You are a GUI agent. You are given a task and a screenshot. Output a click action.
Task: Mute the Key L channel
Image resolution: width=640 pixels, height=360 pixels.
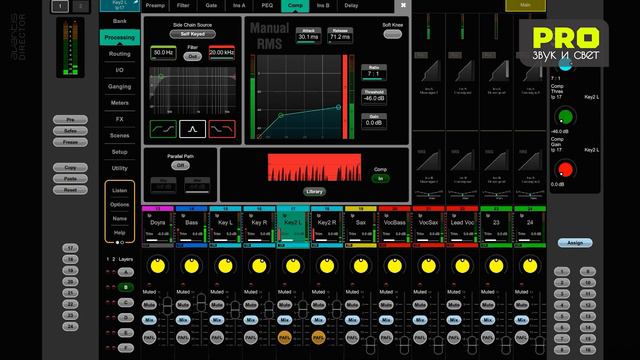pyautogui.click(x=217, y=305)
